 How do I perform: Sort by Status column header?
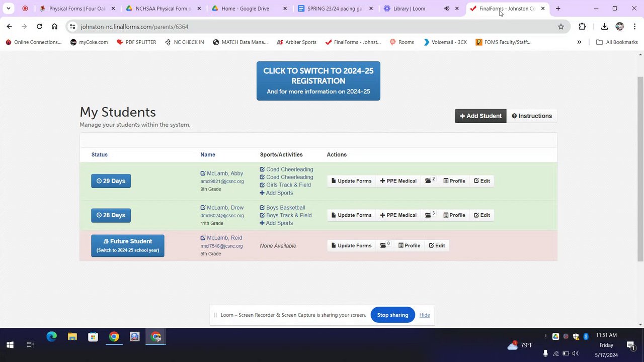(x=100, y=154)
